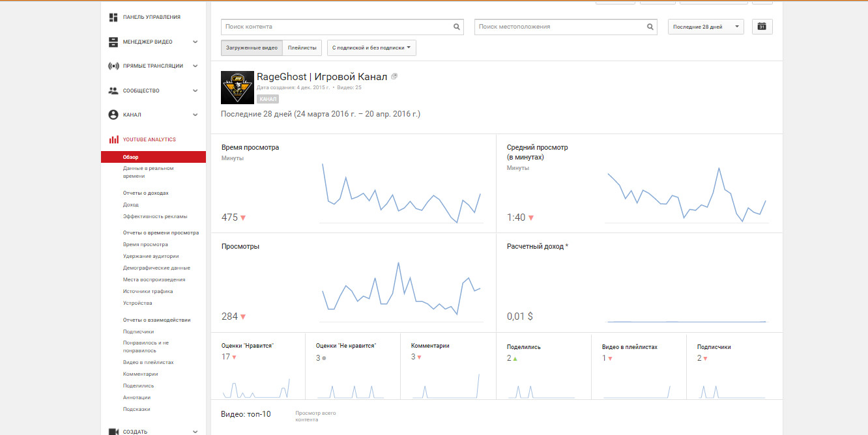The width and height of the screenshot is (868, 435).
Task: Click the small icon after the channel name
Action: click(394, 77)
